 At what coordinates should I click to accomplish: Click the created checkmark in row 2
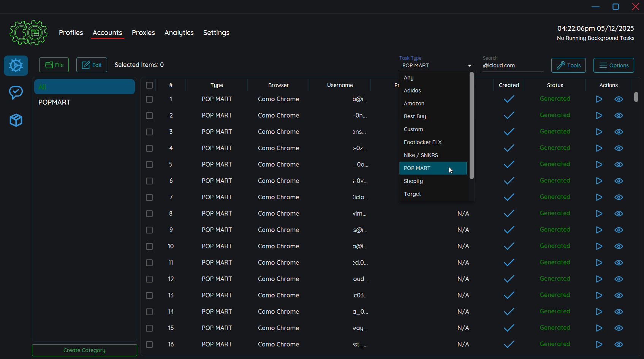(x=509, y=115)
